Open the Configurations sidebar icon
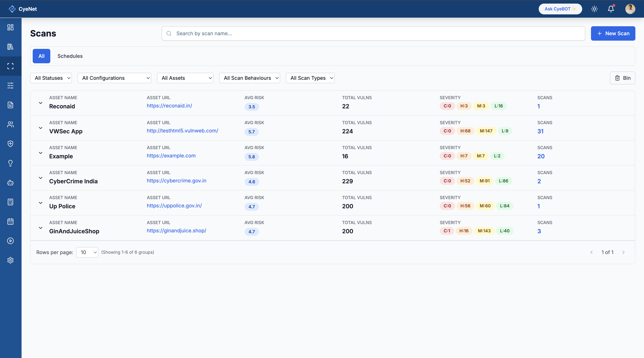 (x=10, y=86)
